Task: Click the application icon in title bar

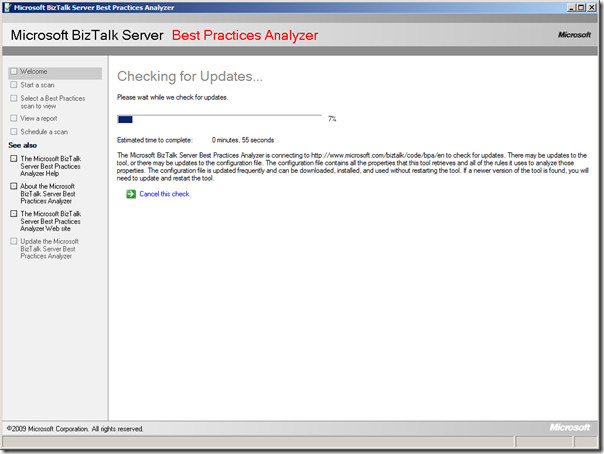Action: click(x=8, y=7)
